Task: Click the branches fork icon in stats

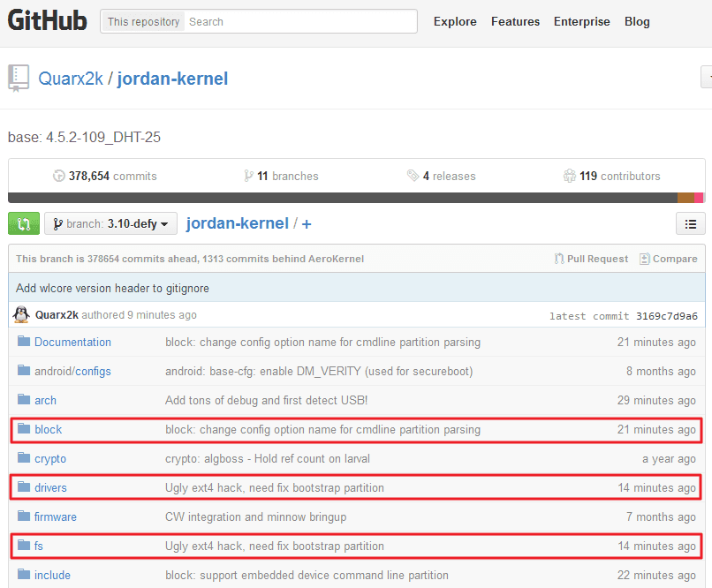Action: pyautogui.click(x=248, y=176)
